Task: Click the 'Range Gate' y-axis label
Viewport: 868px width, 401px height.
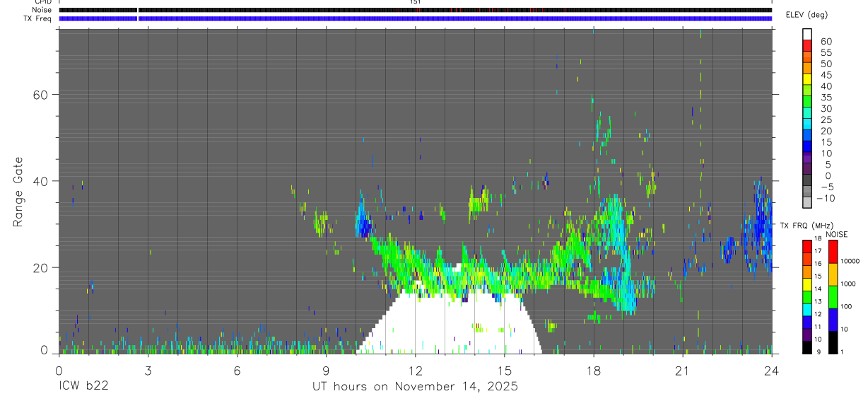Action: (18, 192)
